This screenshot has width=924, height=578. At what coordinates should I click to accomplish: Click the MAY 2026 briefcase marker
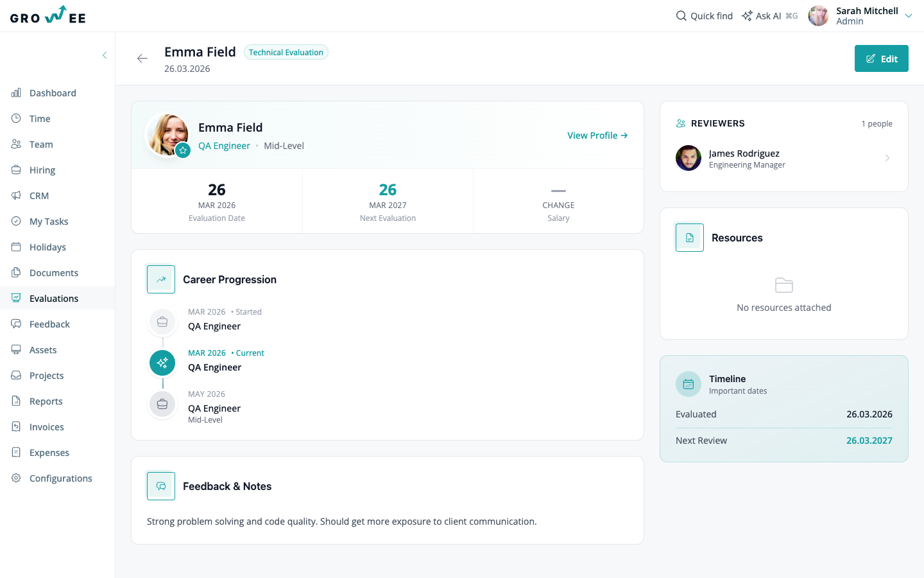[x=162, y=404]
